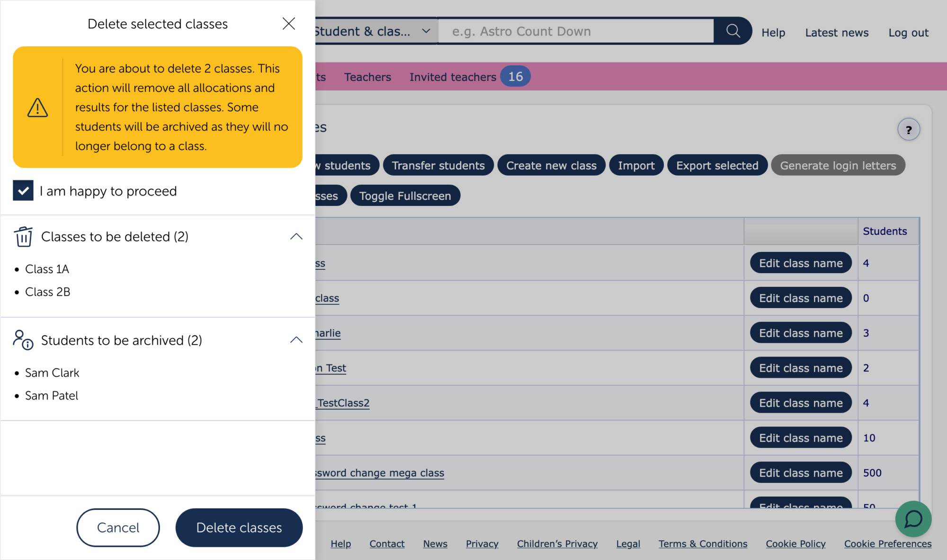Click the invited teachers count badge 16
Image resolution: width=947 pixels, height=560 pixels.
point(515,76)
